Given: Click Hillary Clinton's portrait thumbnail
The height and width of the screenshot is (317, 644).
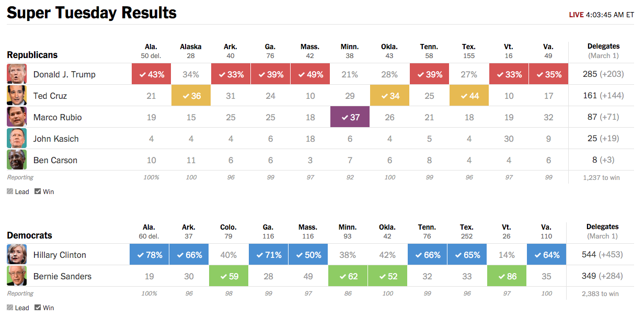Looking at the screenshot, I should [x=17, y=255].
